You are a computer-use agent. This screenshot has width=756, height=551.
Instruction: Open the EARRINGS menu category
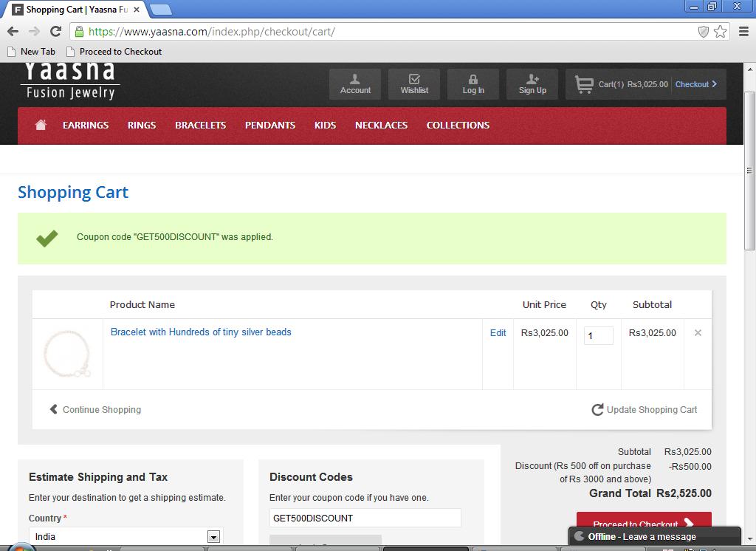pos(86,126)
